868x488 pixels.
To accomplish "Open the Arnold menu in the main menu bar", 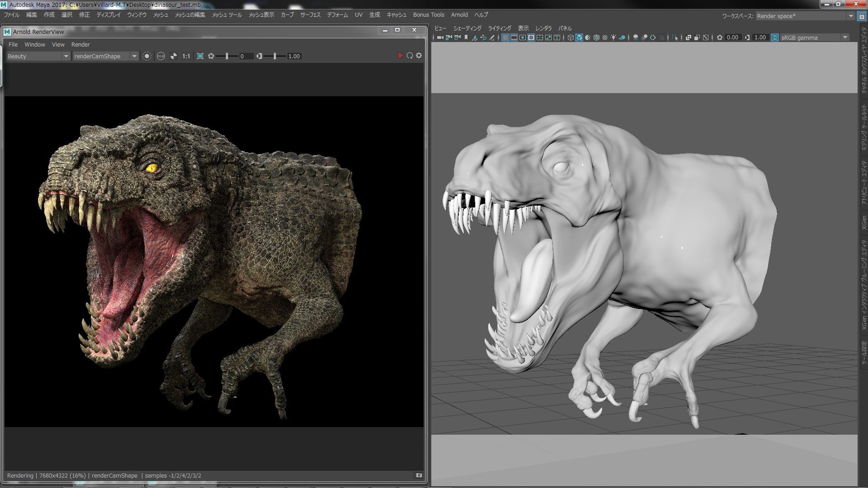I will click(x=459, y=15).
